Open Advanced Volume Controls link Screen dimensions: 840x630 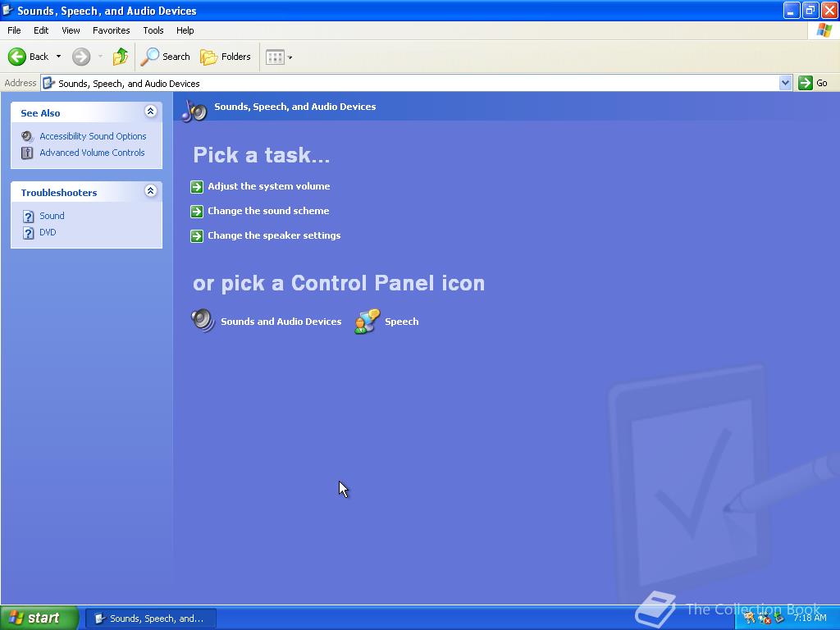pos(92,153)
